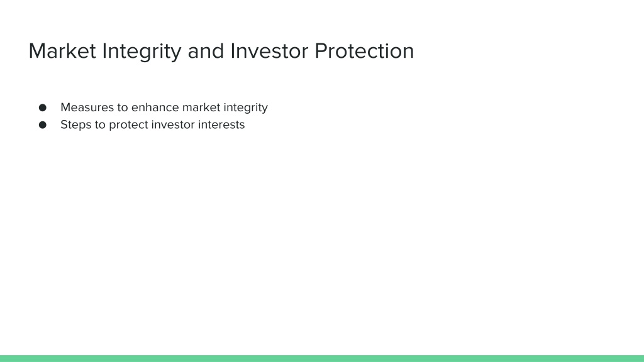The width and height of the screenshot is (644, 362).
Task: Click the Steps to protect investor interests line
Action: click(152, 125)
